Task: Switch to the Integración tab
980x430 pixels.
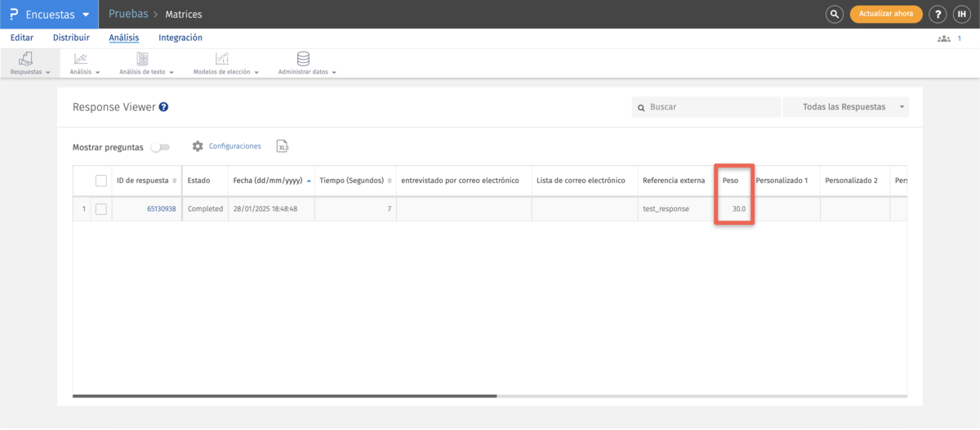Action: (x=180, y=38)
